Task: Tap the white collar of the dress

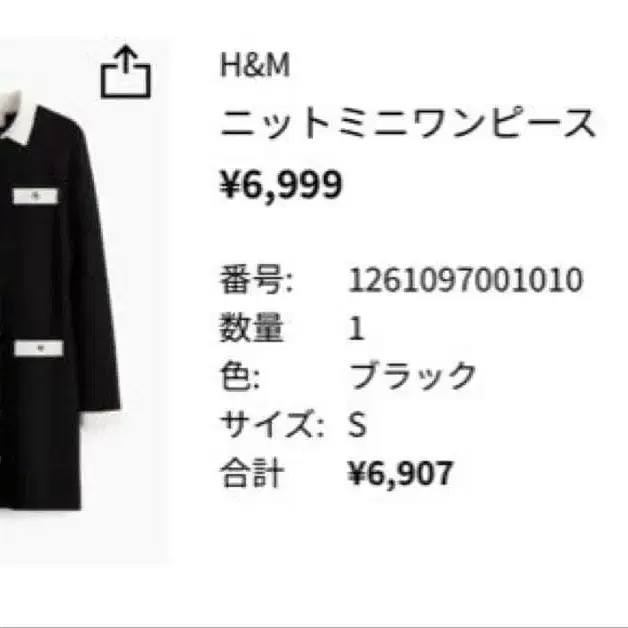Action: pos(18,118)
